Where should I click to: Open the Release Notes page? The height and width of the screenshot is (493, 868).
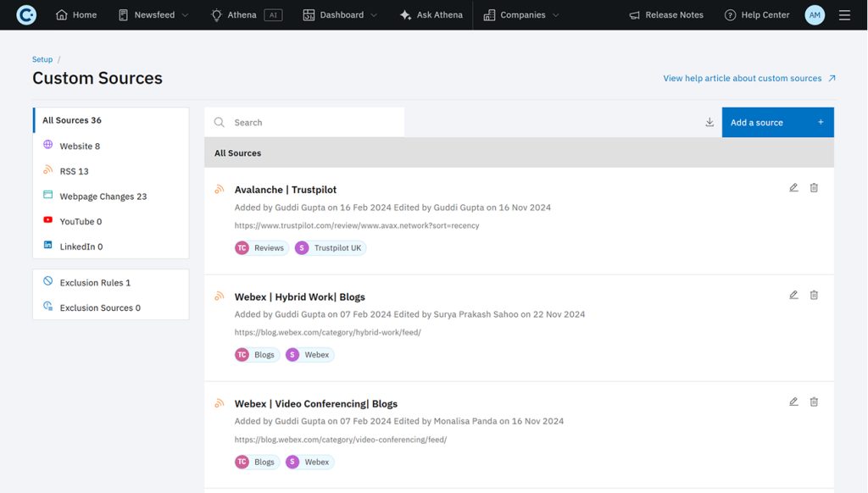[x=666, y=14]
